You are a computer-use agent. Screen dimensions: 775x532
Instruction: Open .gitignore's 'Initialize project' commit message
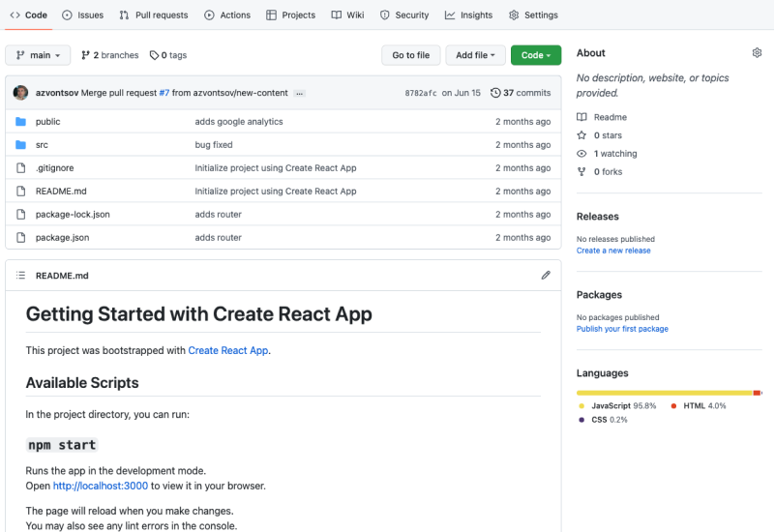coord(276,168)
